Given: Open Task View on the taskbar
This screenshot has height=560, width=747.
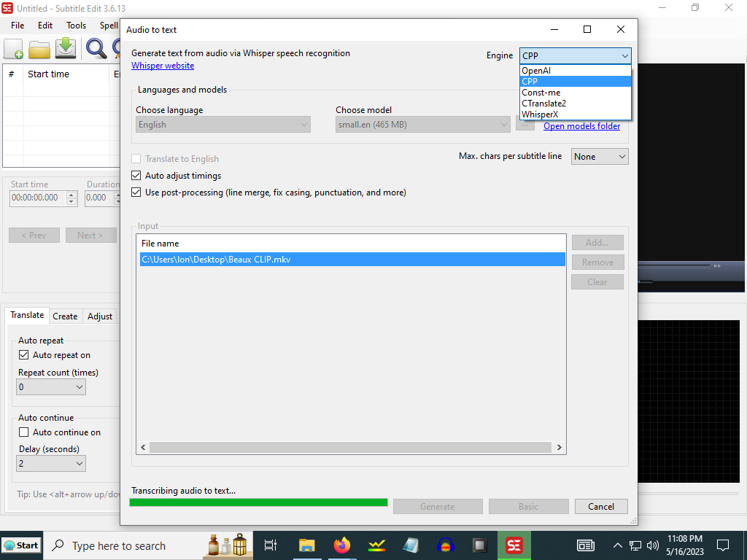Looking at the screenshot, I should (270, 545).
